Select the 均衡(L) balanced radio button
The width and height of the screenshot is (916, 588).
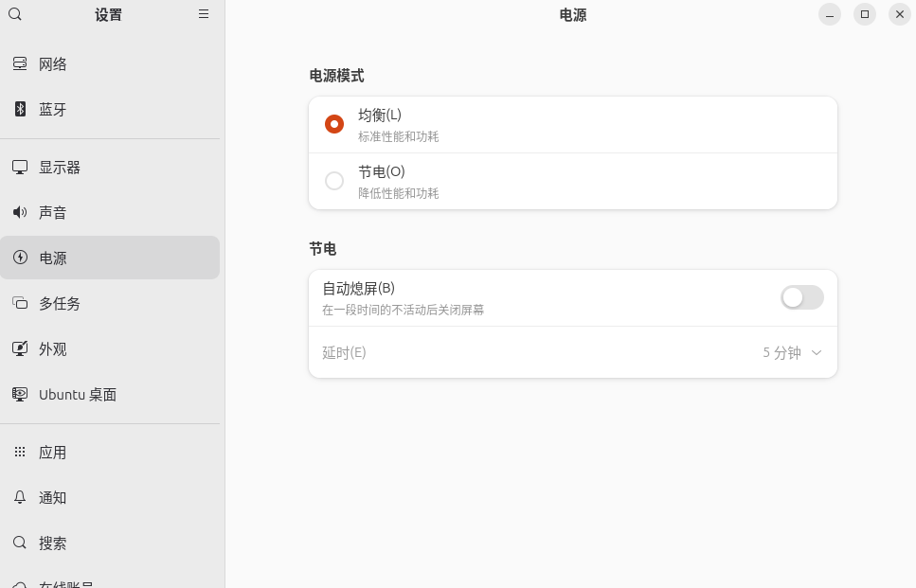[334, 124]
